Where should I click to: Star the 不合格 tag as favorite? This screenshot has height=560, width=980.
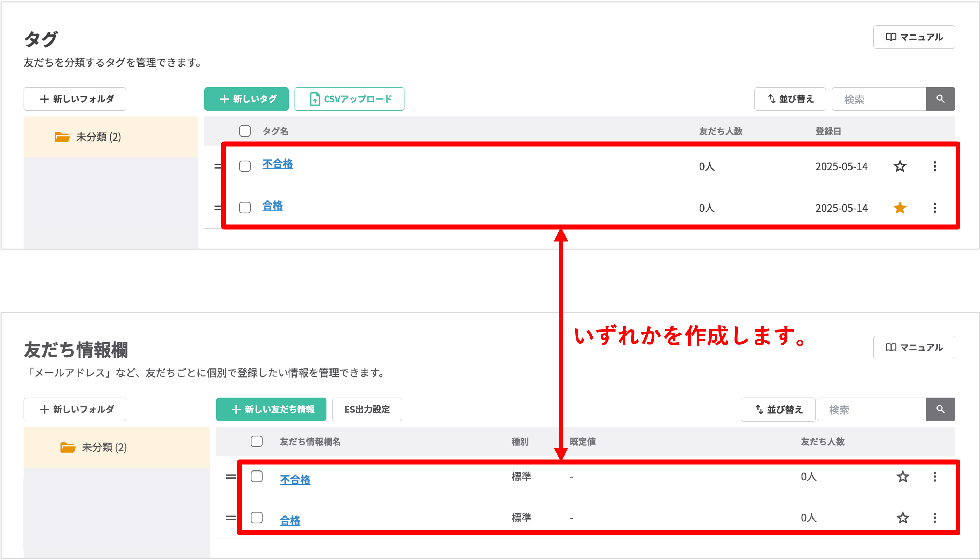click(900, 166)
